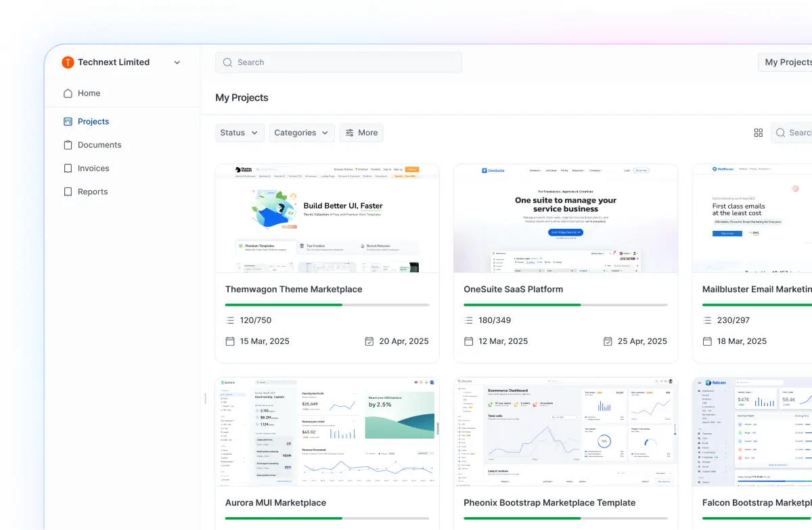Click due date icon beside 20 Apr, 2025

[x=369, y=341]
